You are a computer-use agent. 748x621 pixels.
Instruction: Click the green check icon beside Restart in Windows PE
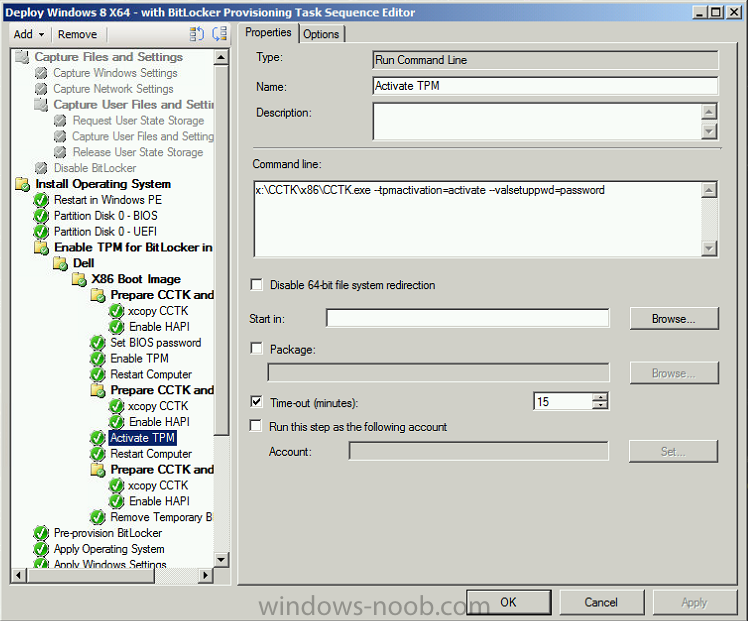(x=41, y=200)
